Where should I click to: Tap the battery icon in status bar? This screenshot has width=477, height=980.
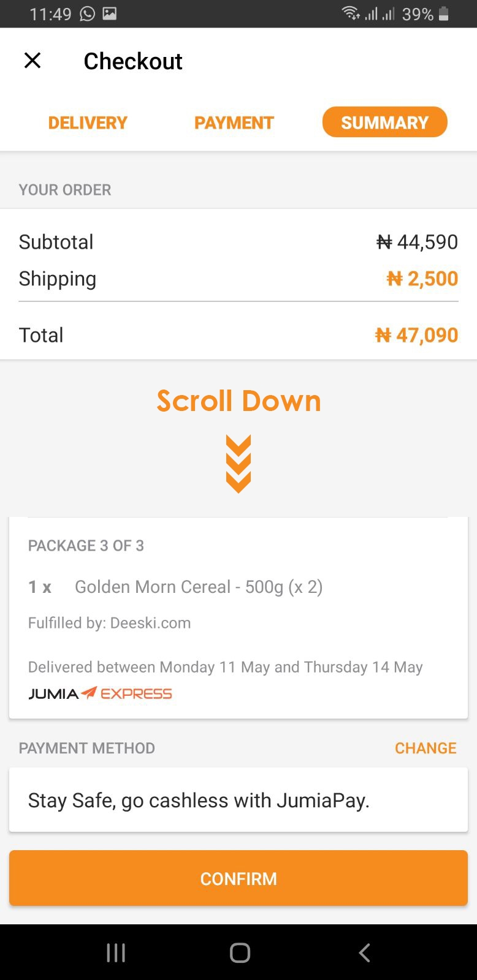(x=444, y=13)
